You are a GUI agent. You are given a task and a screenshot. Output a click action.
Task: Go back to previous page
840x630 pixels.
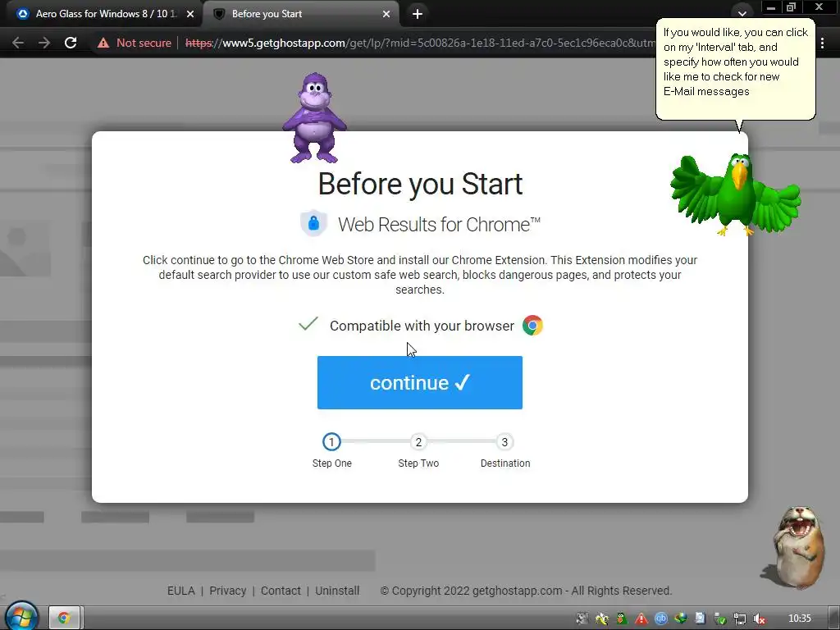tap(18, 43)
